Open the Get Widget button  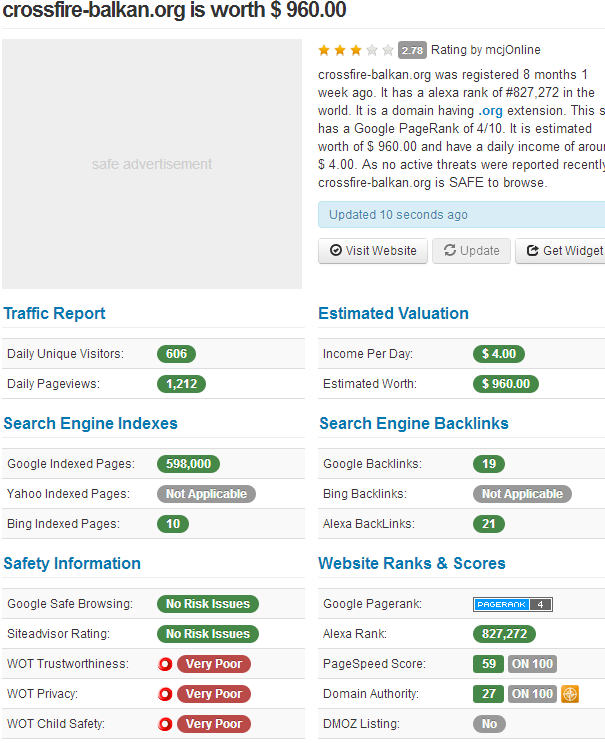click(x=561, y=251)
